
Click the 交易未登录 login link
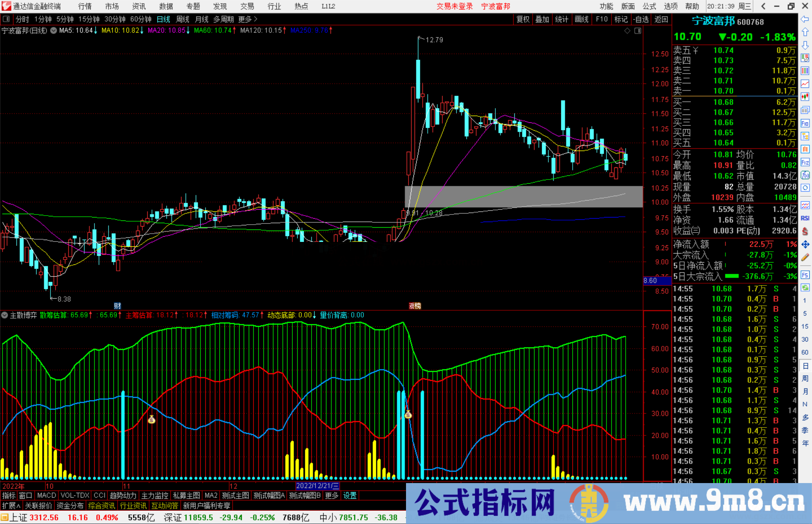pos(454,6)
